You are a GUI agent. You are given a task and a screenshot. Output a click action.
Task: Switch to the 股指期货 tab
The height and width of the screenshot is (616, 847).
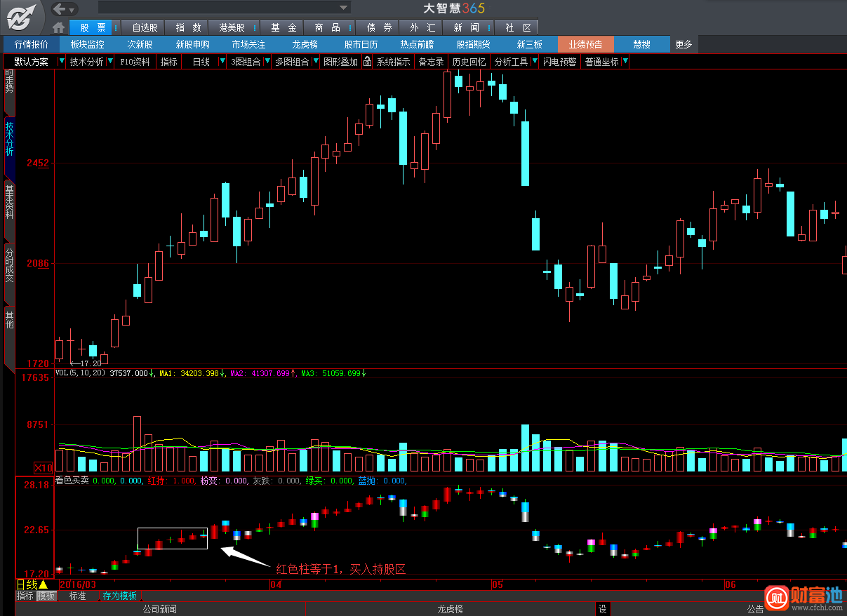point(473,44)
